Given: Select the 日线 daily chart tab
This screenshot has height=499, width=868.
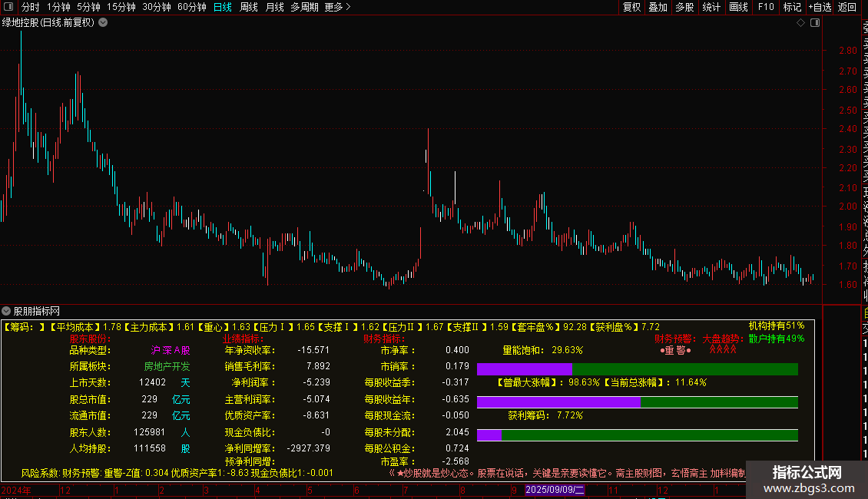Looking at the screenshot, I should click(x=223, y=7).
